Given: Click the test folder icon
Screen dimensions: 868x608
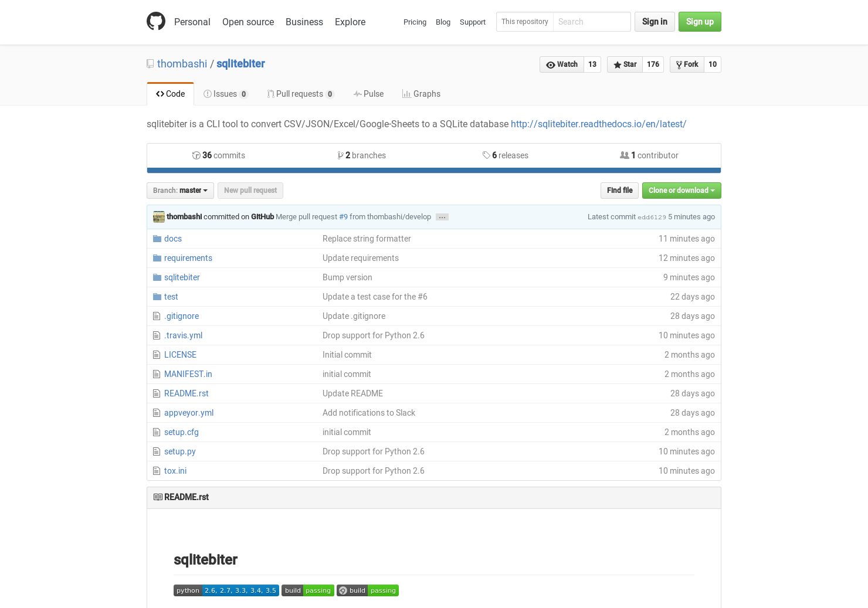Looking at the screenshot, I should point(157,297).
